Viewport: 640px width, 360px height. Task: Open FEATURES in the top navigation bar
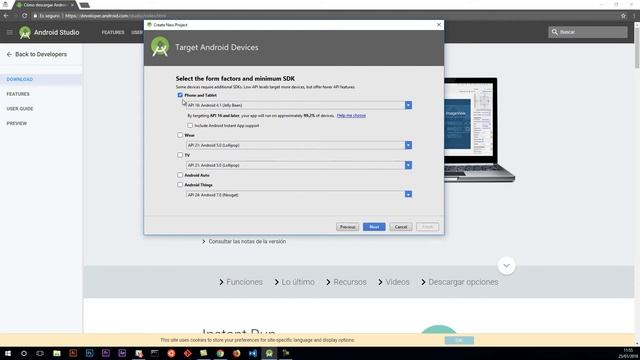[x=113, y=32]
